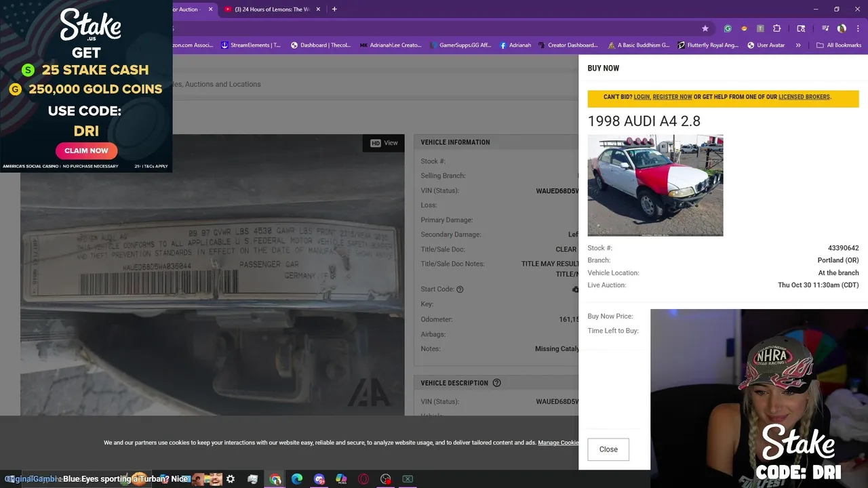Click the At the branch location value

click(838, 273)
